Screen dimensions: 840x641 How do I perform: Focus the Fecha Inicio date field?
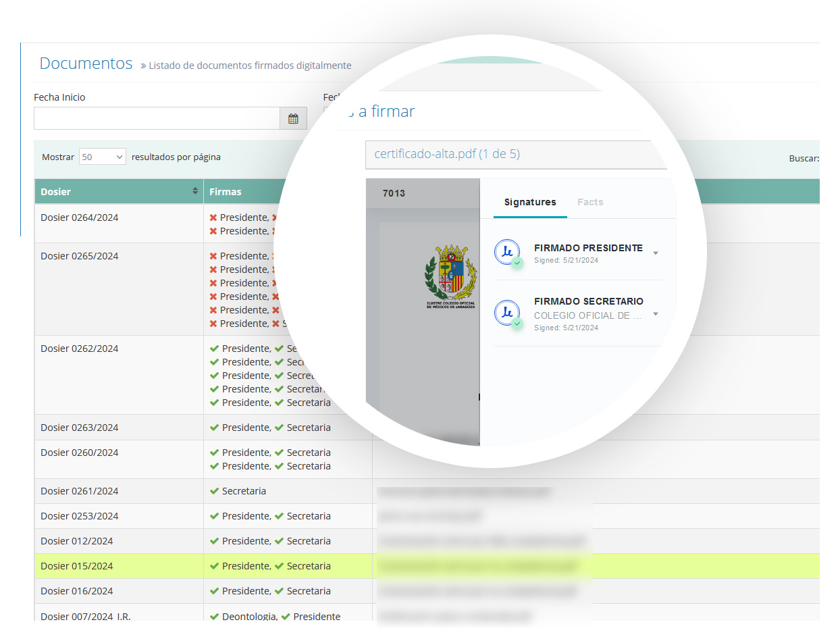coord(157,118)
